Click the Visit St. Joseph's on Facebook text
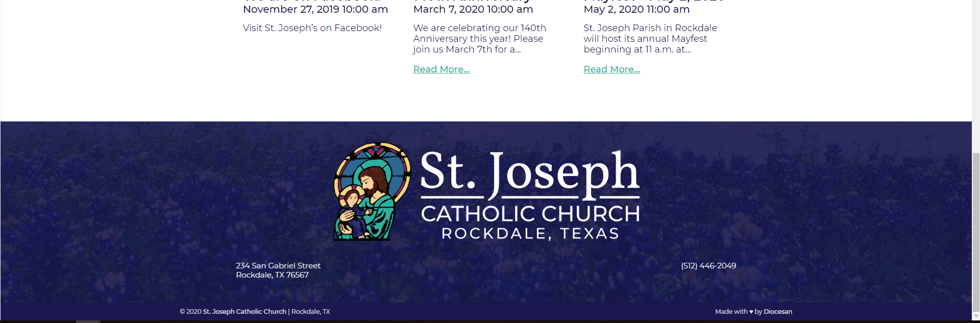This screenshot has height=323, width=980. click(x=312, y=28)
